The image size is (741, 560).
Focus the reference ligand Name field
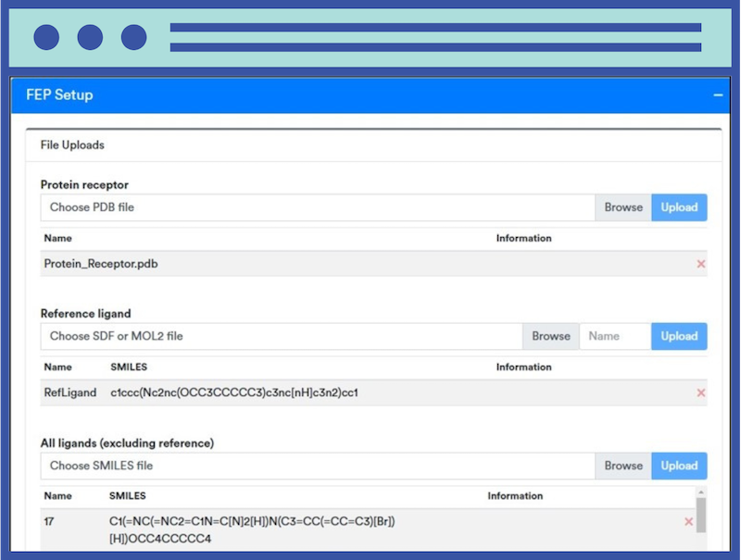pos(615,336)
